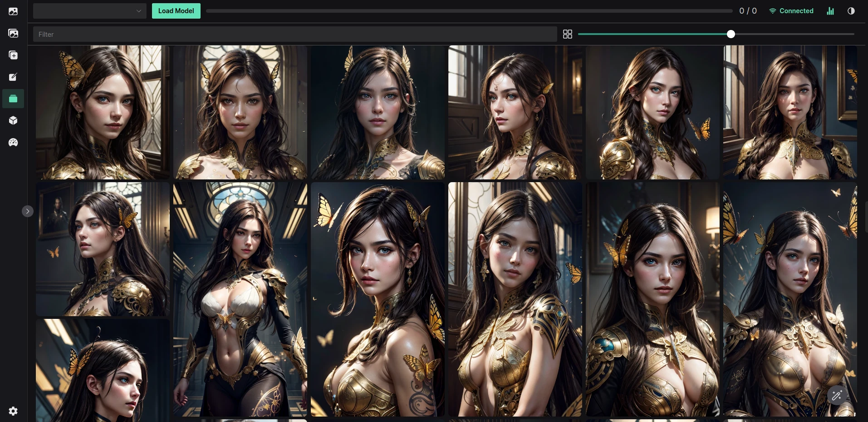The width and height of the screenshot is (868, 422).
Task: Toggle dark/light theme with contrast icon
Action: [x=851, y=11]
